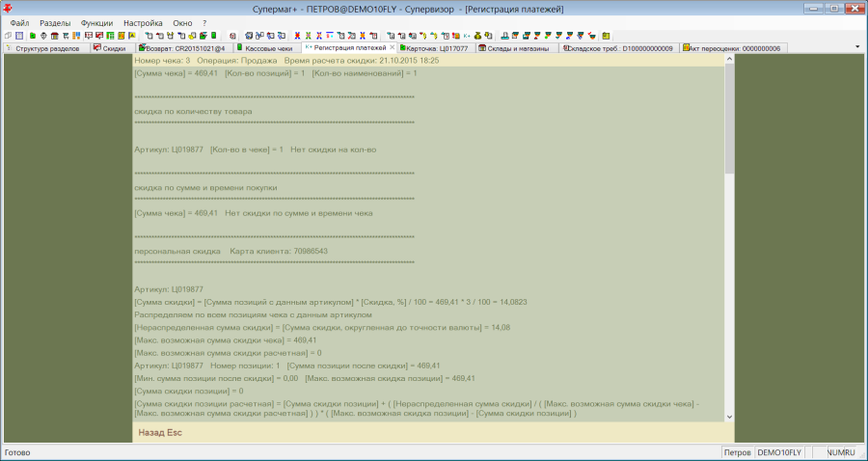The width and height of the screenshot is (868, 461).
Task: Click the red-roof store icon in toolbar
Action: 54,36
